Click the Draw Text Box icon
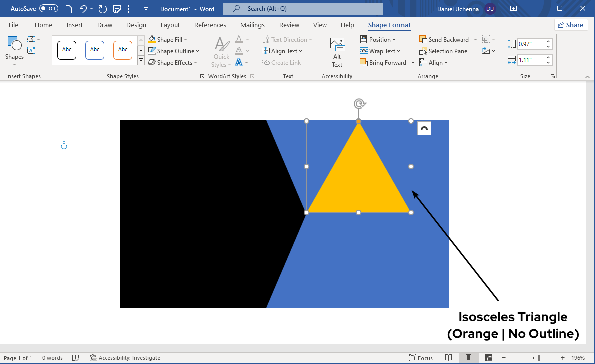 tap(31, 51)
